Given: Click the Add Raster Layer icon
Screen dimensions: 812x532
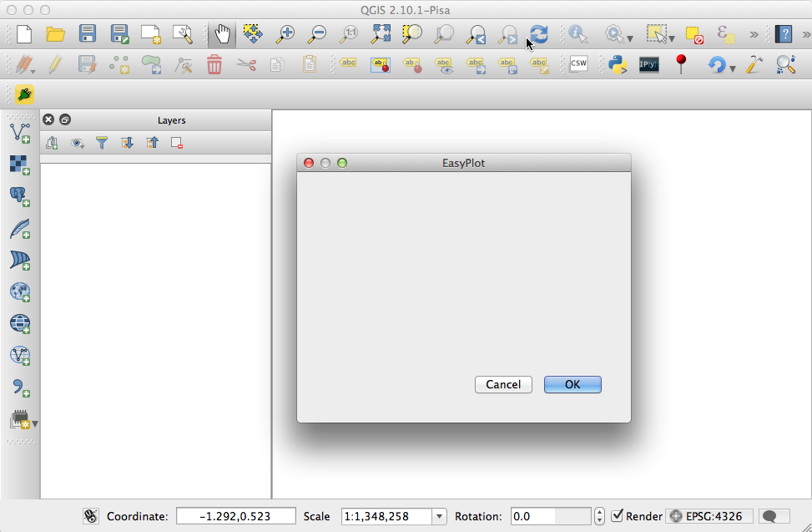Looking at the screenshot, I should tap(20, 165).
